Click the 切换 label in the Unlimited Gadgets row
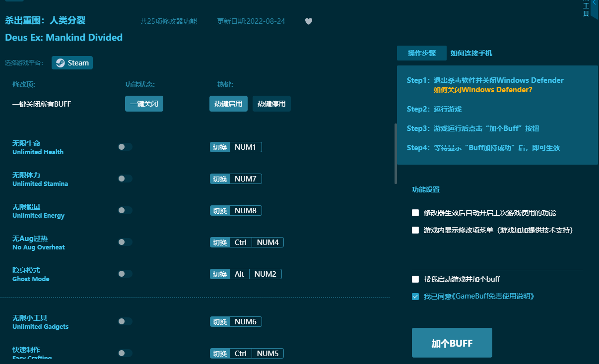This screenshot has height=364, width=599. [220, 321]
